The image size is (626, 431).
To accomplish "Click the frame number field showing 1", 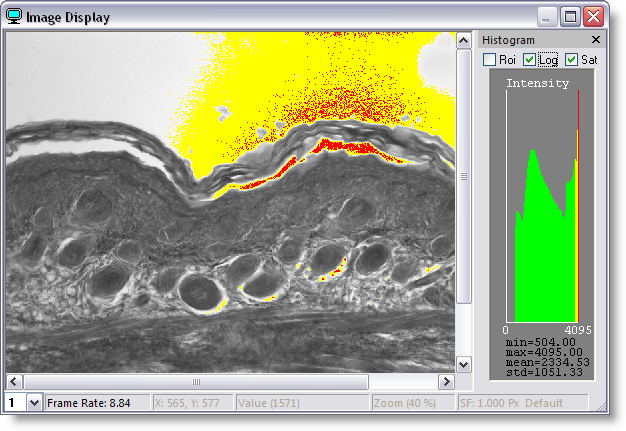I will [14, 402].
